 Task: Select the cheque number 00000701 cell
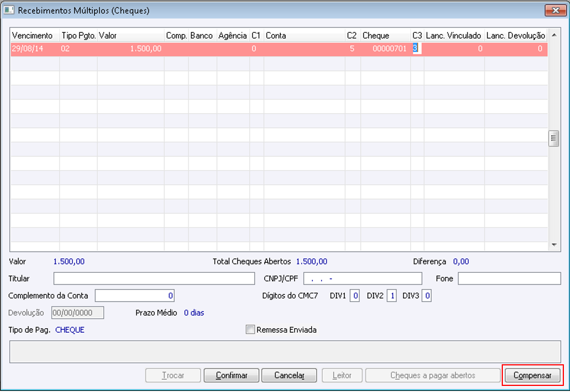[x=385, y=49]
